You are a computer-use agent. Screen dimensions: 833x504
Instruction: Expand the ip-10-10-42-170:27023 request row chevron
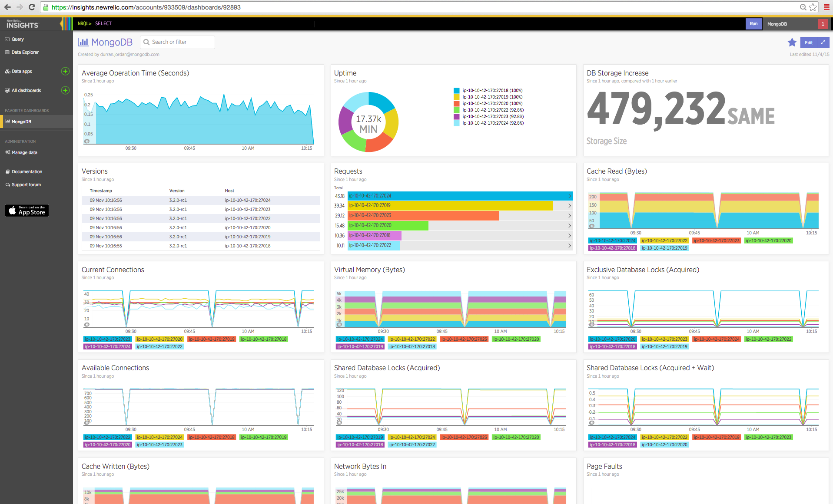[x=569, y=216]
